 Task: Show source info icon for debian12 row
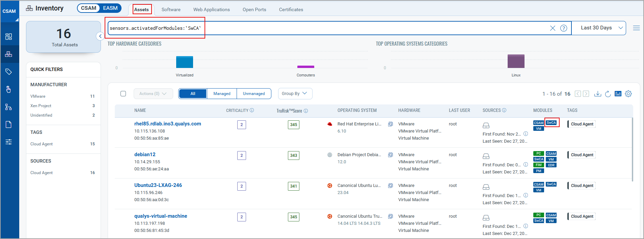pos(526,164)
